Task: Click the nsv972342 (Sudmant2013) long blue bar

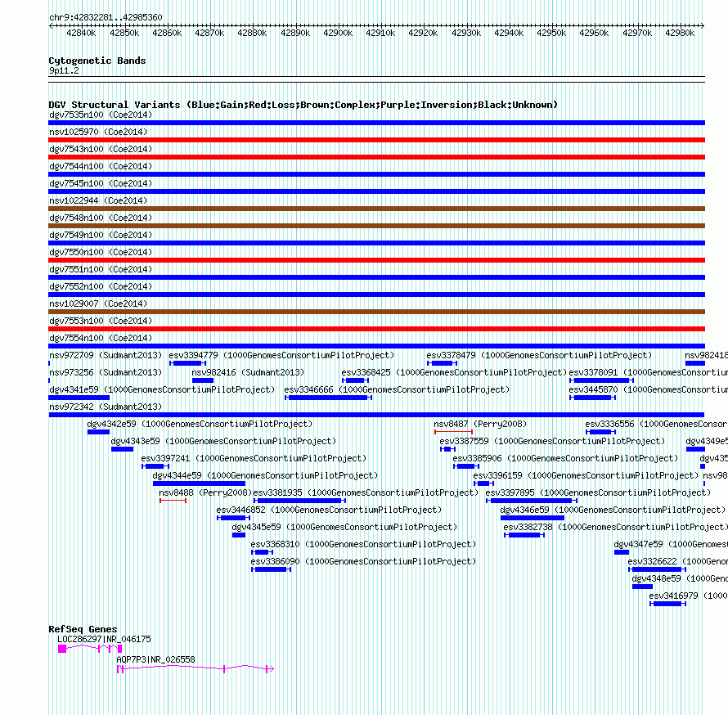Action: click(376, 415)
